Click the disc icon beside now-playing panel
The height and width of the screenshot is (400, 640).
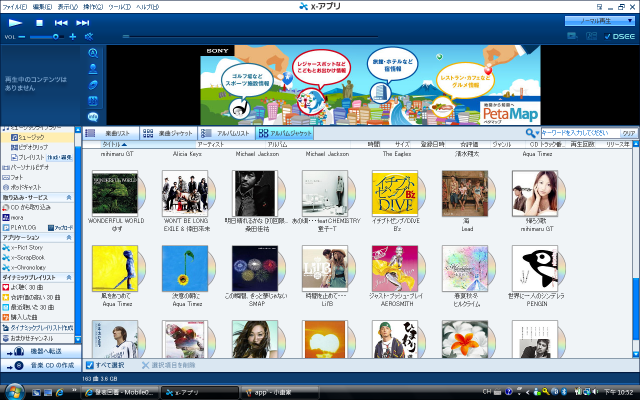(93, 85)
